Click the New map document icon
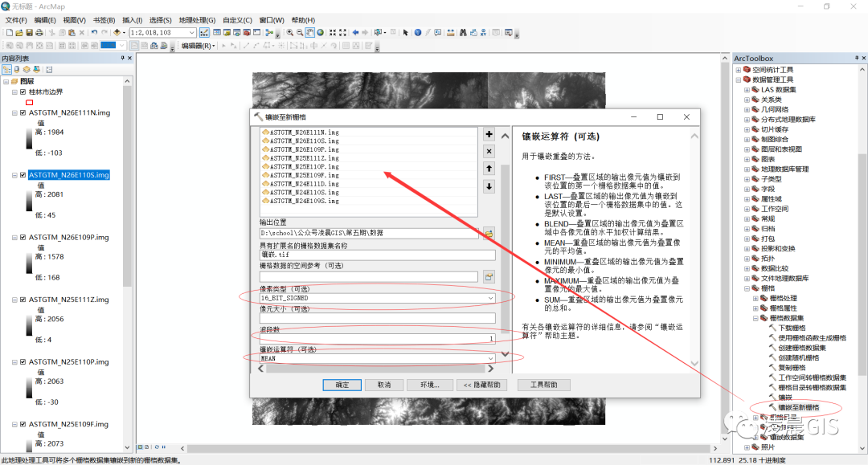The width and height of the screenshot is (868, 465). pos(10,33)
